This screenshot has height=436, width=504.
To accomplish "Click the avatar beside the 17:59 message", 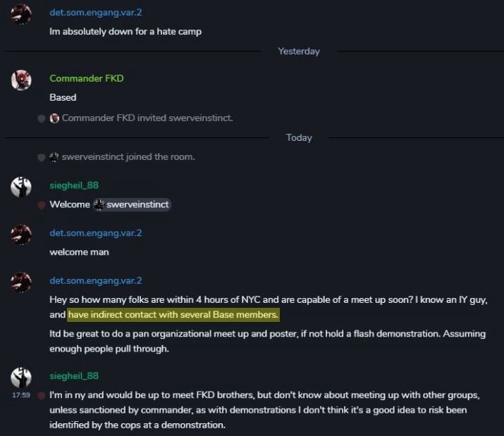I will coord(21,378).
